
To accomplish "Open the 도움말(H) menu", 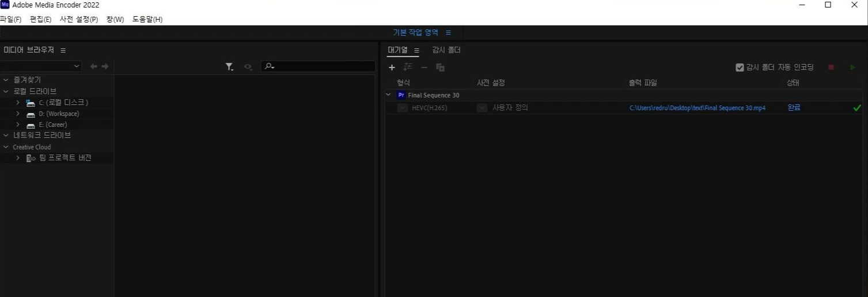I will tap(147, 20).
